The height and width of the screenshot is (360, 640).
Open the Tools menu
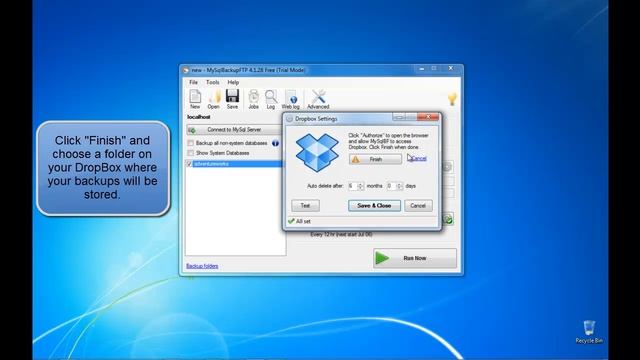click(x=212, y=82)
